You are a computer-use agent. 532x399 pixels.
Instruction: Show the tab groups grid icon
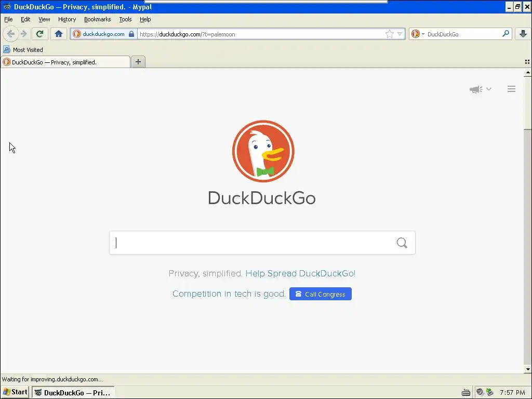[527, 62]
